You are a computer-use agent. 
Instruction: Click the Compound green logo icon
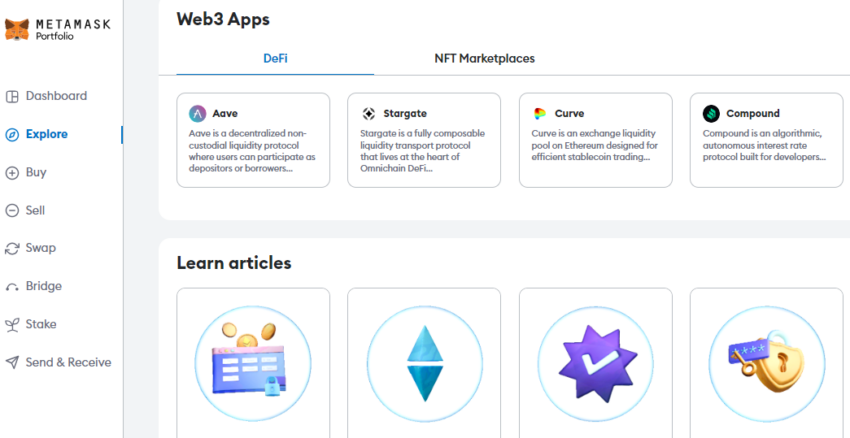[x=711, y=114]
